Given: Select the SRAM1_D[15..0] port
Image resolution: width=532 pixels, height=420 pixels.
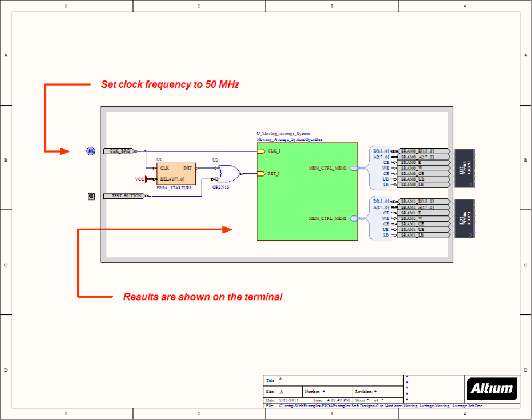Looking at the screenshot, I should pos(424,201).
